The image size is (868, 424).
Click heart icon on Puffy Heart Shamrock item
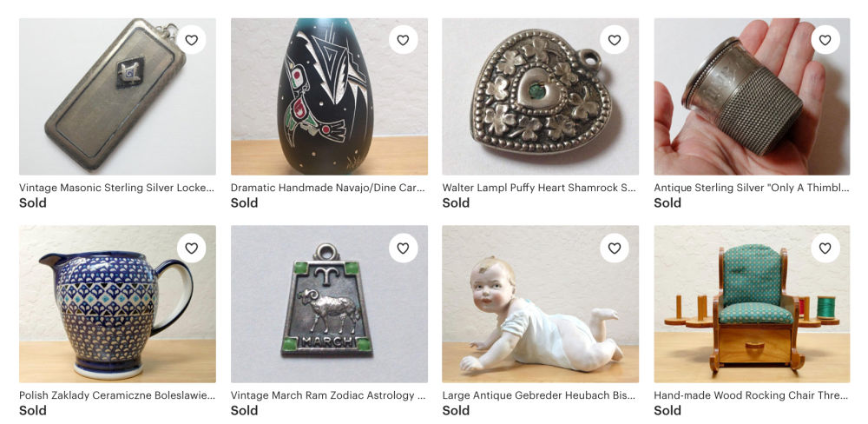[615, 40]
